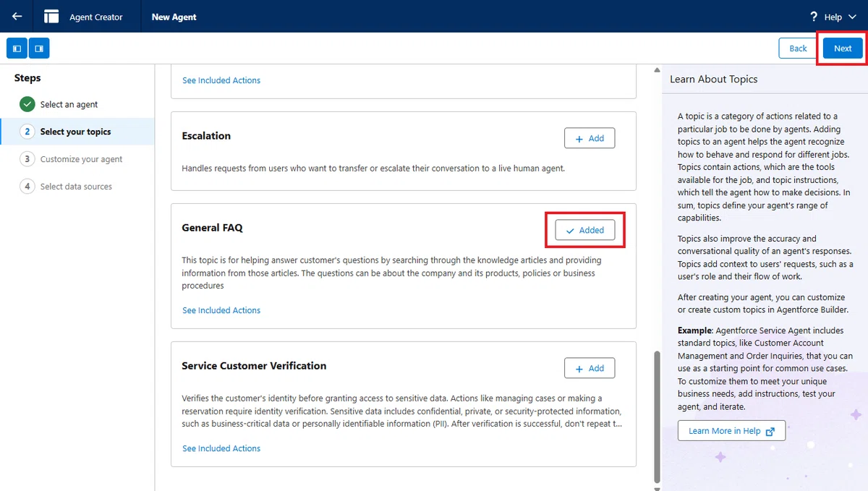Screen dimensions: 868x491
Task: Open the Select data sources step
Action: tap(77, 187)
